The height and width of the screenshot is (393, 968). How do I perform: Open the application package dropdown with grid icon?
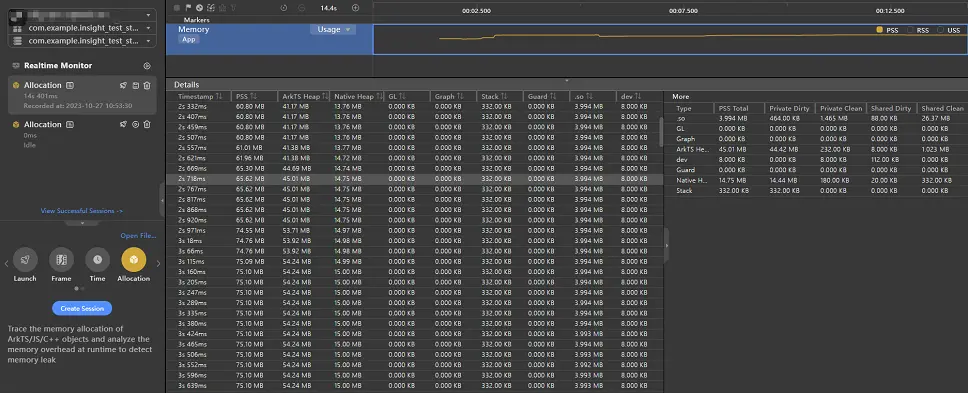click(x=82, y=28)
